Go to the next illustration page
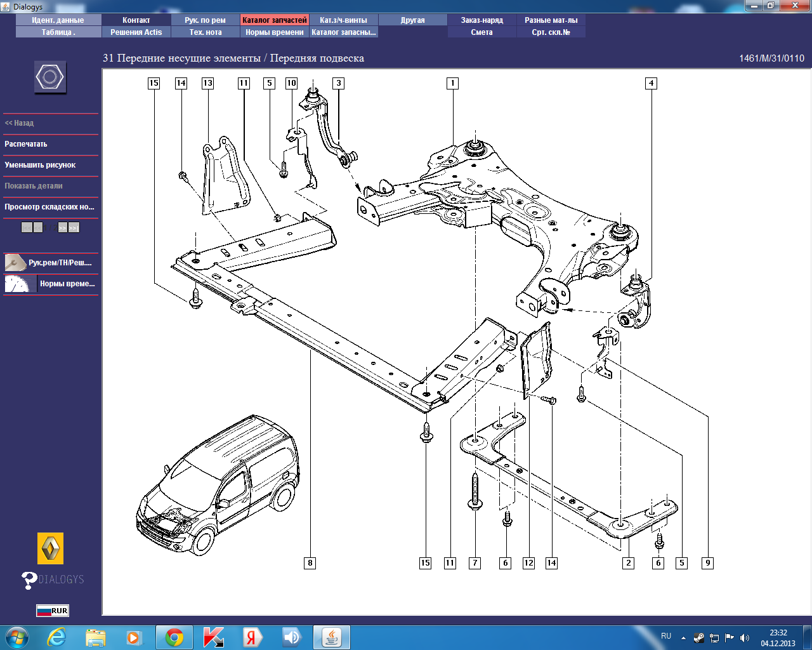812x650 pixels. (63, 227)
